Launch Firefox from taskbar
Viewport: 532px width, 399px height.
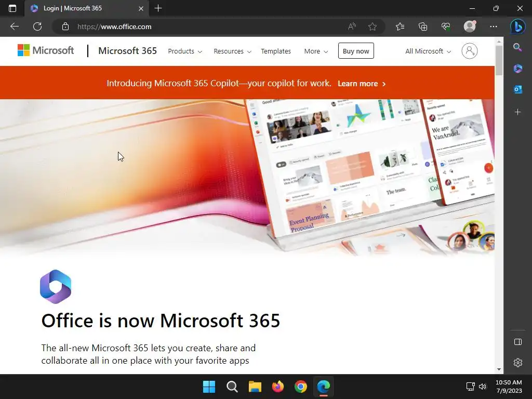point(278,387)
